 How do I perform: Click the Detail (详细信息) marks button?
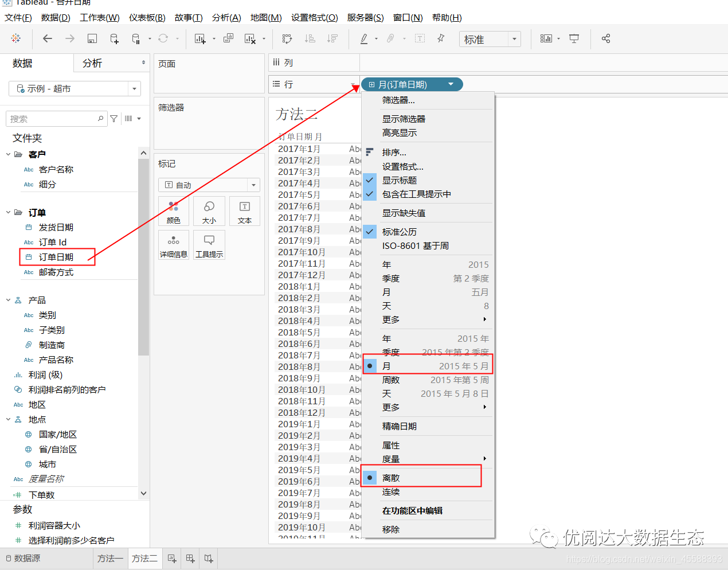click(174, 245)
